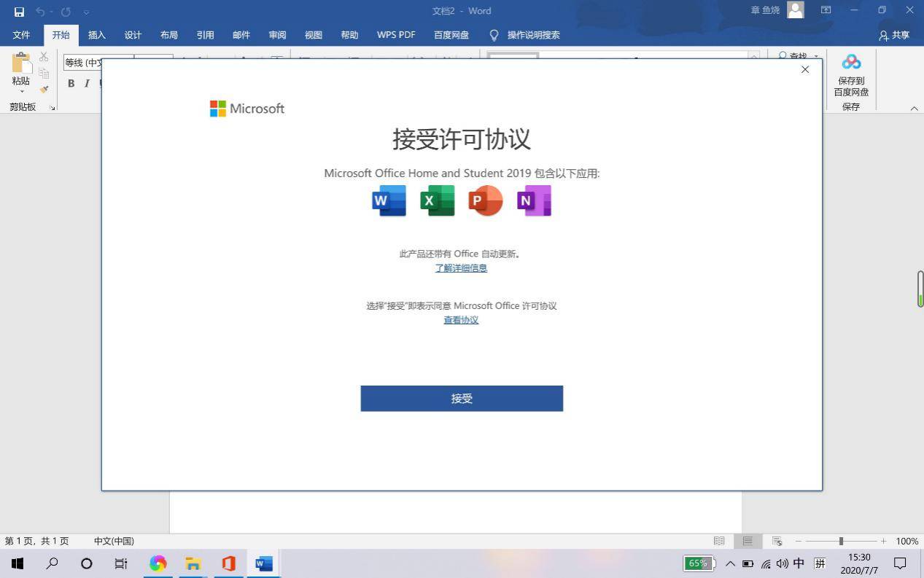Click the Copy icon in clipboard group

click(44, 73)
